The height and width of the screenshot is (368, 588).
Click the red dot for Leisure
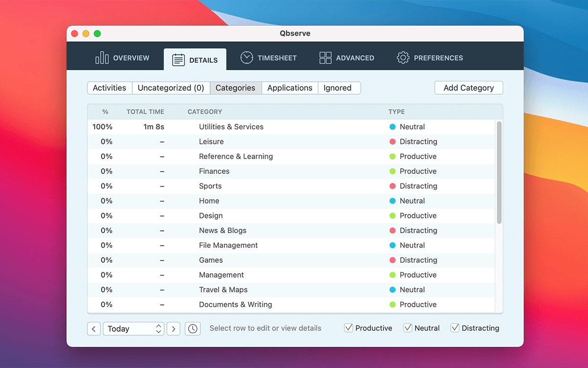[x=392, y=141]
